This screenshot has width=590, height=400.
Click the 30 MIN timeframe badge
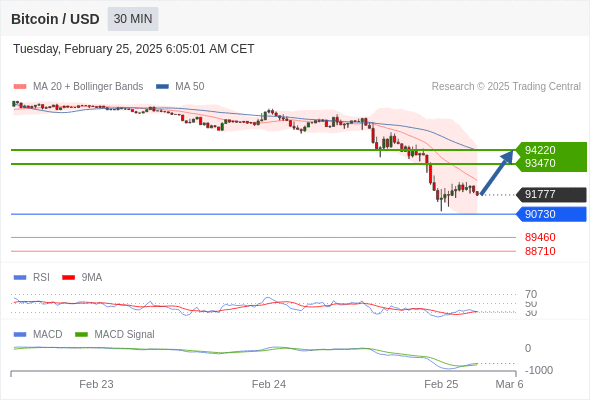[x=133, y=19]
